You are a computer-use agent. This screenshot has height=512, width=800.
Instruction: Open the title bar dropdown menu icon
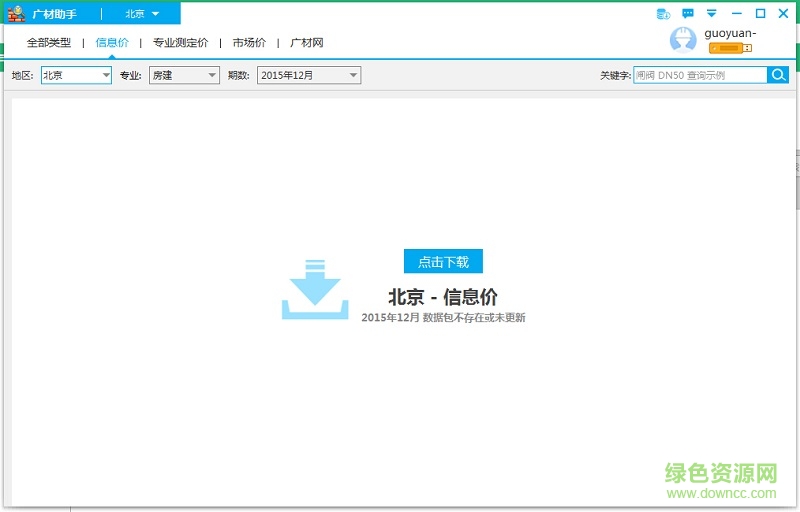712,14
